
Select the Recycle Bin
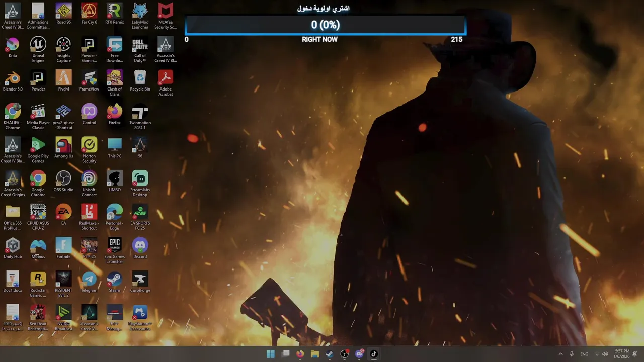coord(140,81)
